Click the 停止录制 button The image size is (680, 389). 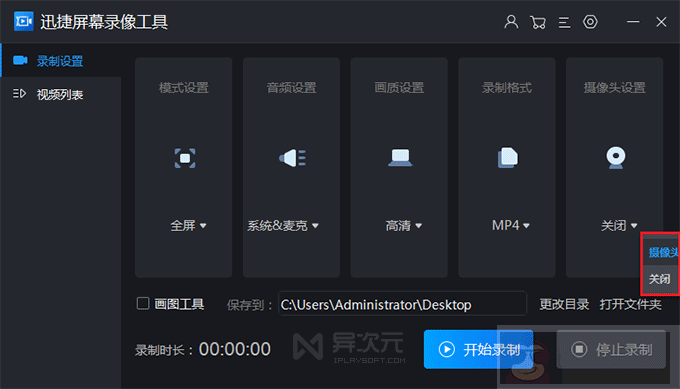(x=611, y=349)
